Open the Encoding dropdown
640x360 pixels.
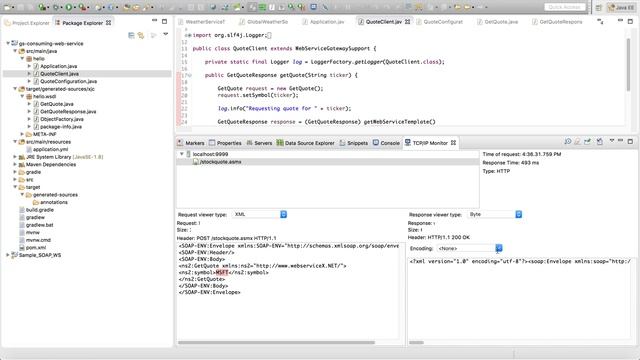click(469, 248)
